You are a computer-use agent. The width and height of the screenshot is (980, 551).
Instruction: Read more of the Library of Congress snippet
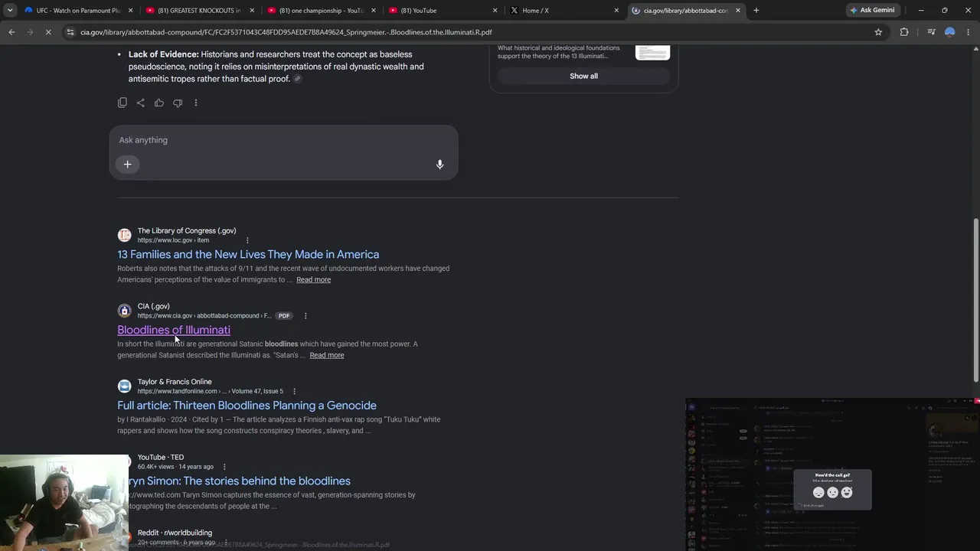pyautogui.click(x=313, y=280)
